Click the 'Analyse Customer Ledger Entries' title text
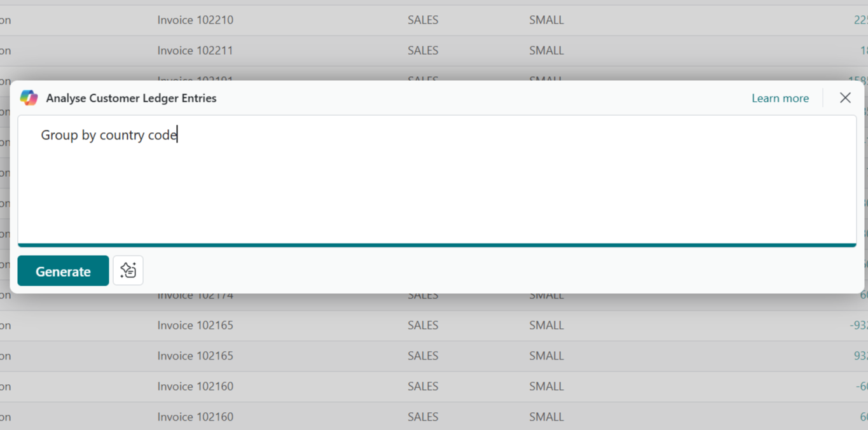 131,99
